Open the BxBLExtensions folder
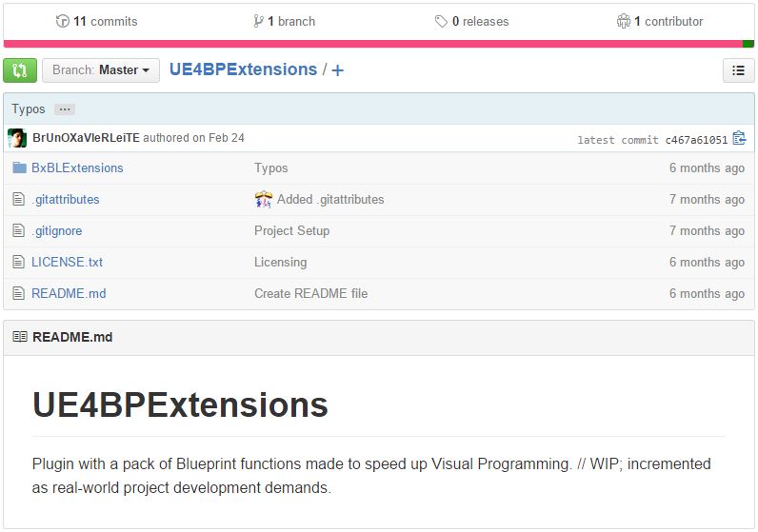This screenshot has width=758, height=532. pos(77,168)
